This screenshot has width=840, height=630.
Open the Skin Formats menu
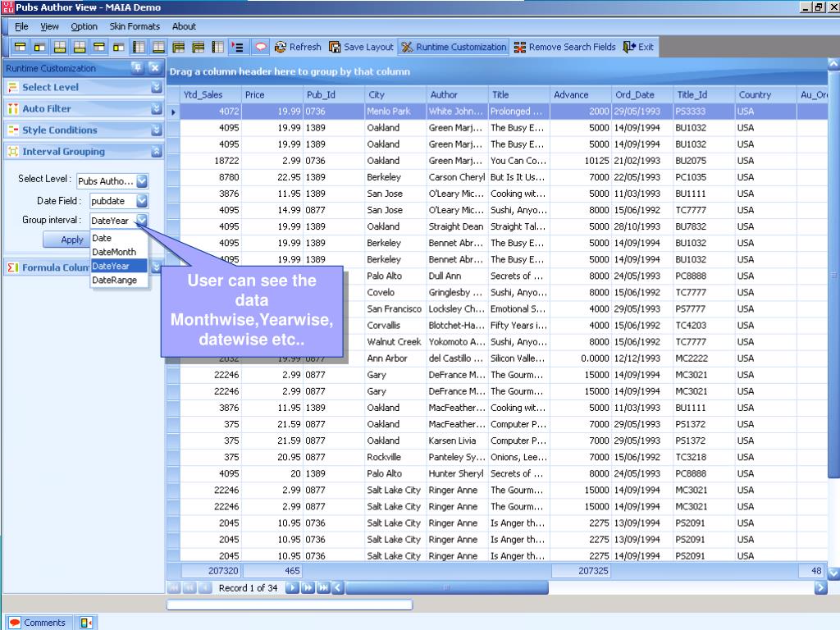pyautogui.click(x=135, y=26)
